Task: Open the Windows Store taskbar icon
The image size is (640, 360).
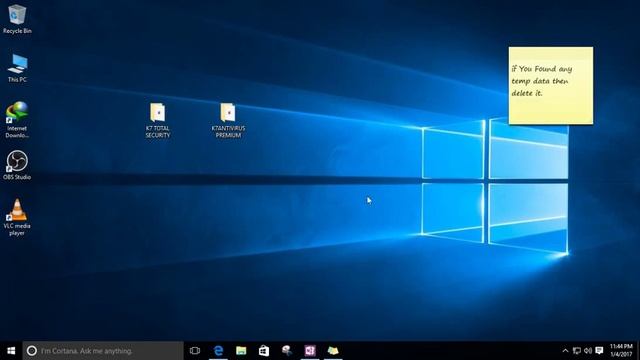Action: (264, 351)
